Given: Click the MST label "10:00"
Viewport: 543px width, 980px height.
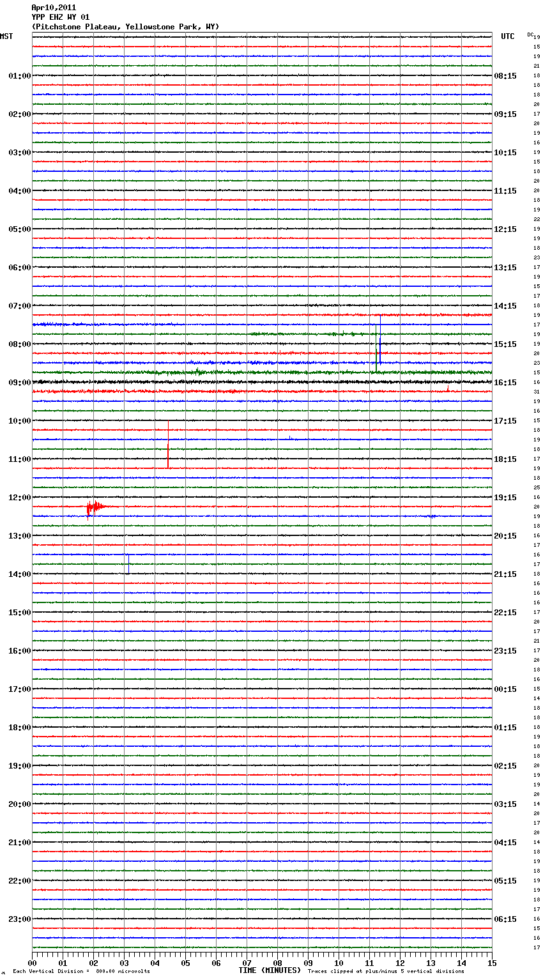Looking at the screenshot, I should tap(20, 421).
